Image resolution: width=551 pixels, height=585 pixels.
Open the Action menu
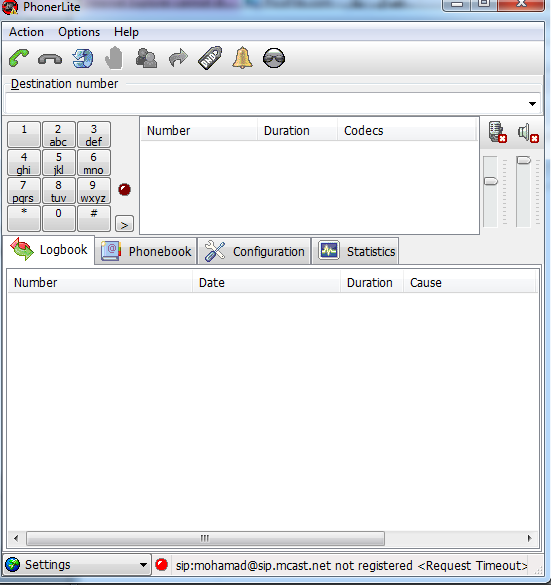[x=26, y=32]
